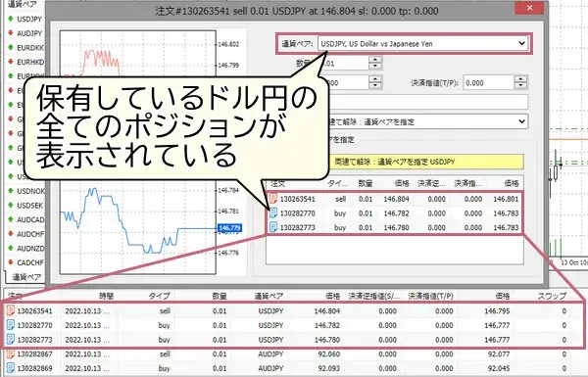Click the green up arrow beside EURDKK
588x377 pixels.
coord(11,47)
